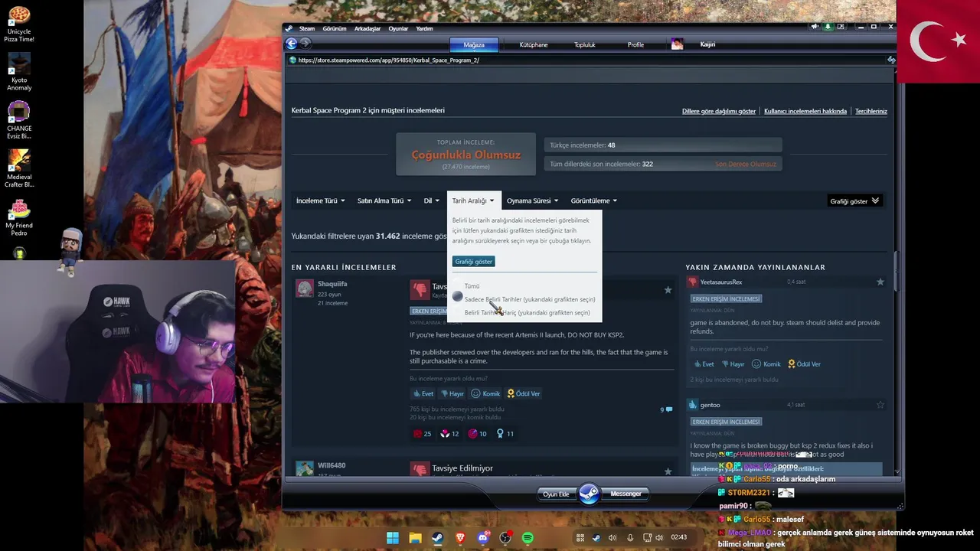Click the Steam logo in the menu bar
This screenshot has width=980, height=551.
point(289,28)
